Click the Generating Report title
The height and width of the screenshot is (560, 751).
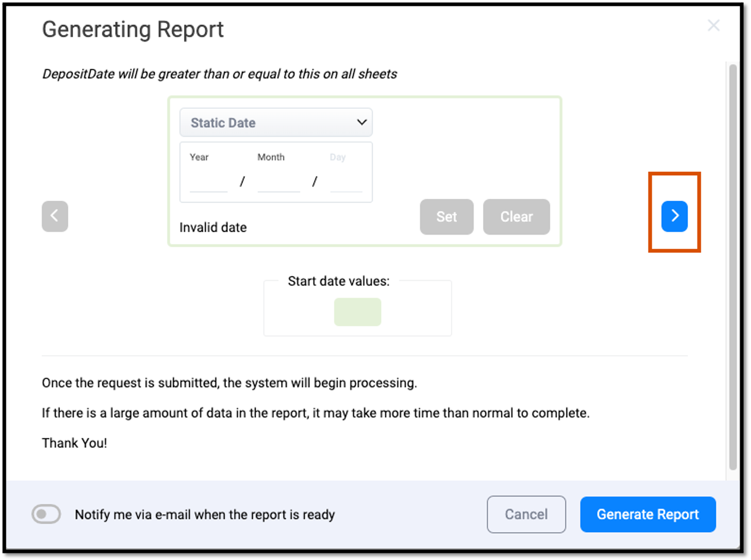[x=132, y=29]
